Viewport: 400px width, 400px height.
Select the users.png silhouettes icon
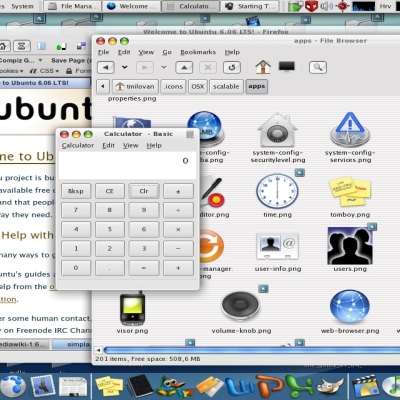click(350, 246)
